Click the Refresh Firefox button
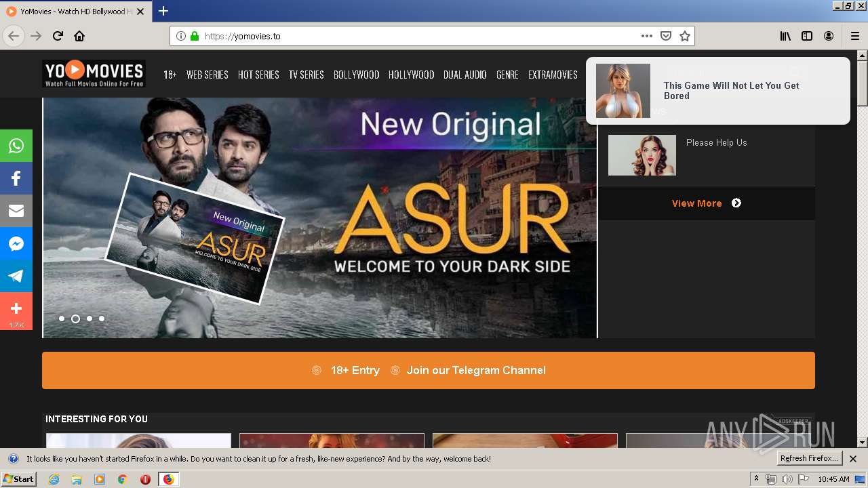Screen dimensions: 868x488 [x=809, y=459]
